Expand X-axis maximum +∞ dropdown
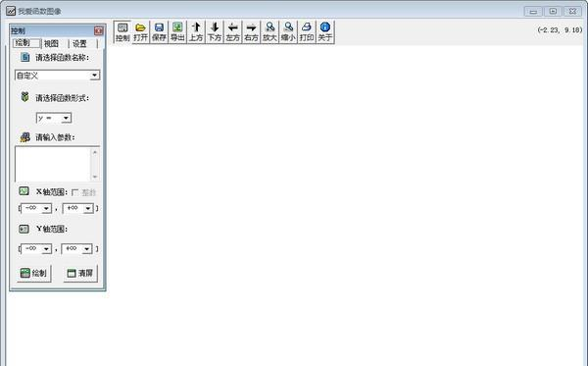 [x=88, y=208]
